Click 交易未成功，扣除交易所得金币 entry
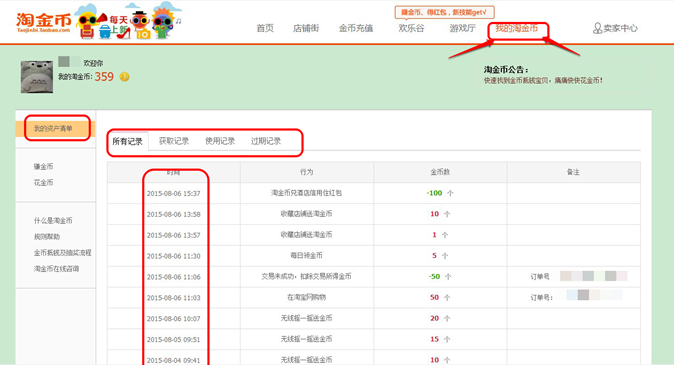This screenshot has height=365, width=674. pyautogui.click(x=306, y=276)
